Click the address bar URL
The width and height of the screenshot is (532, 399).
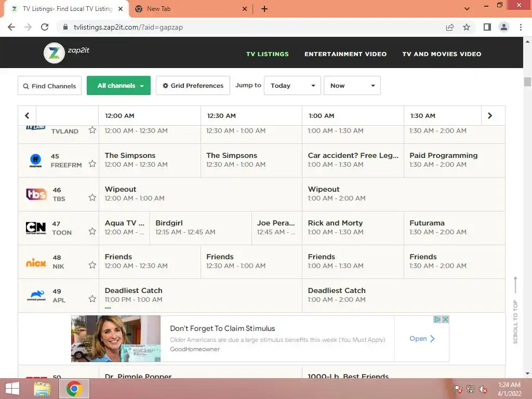pos(128,27)
